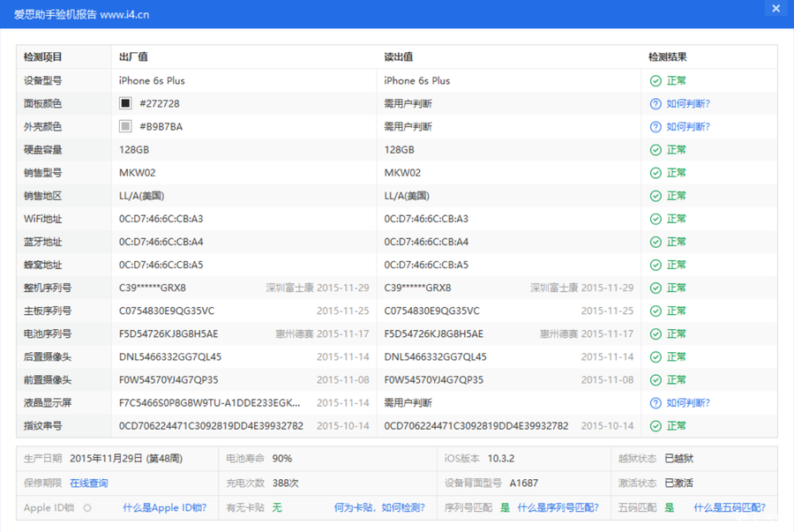Open 什么是Apple ID锁? link

tap(165, 507)
